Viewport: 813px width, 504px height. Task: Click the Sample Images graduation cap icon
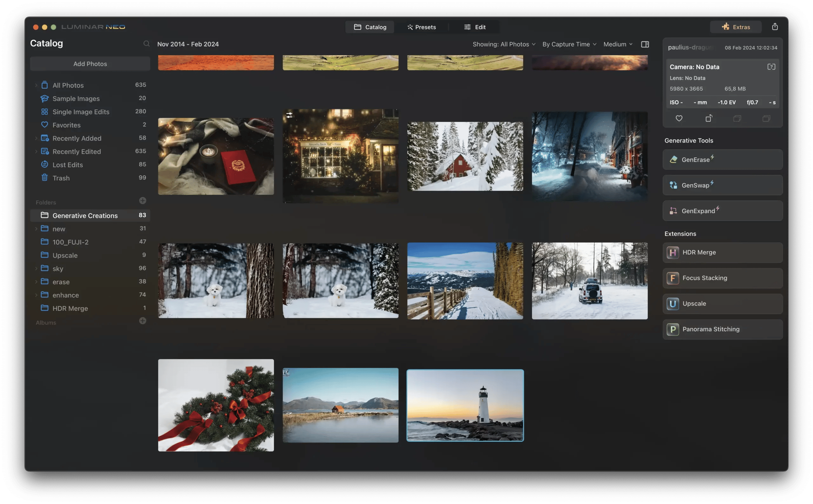44,98
